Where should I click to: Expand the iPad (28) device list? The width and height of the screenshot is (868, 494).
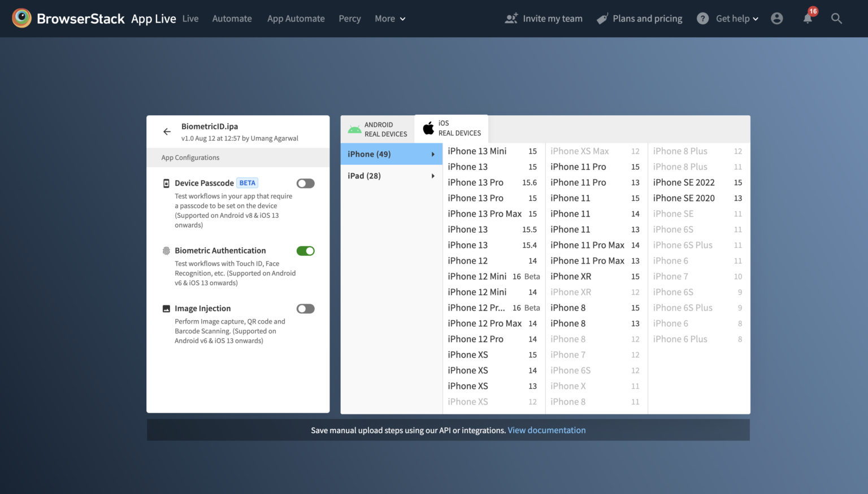click(391, 176)
